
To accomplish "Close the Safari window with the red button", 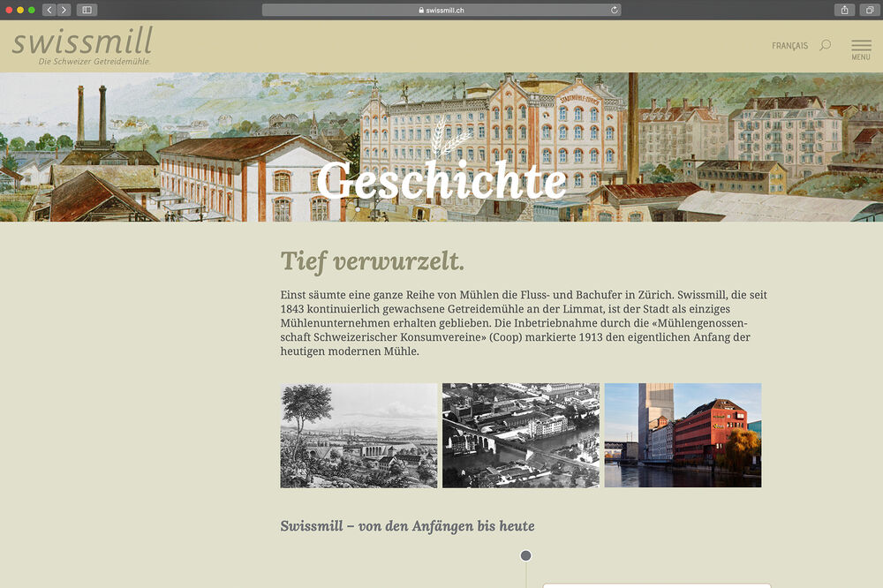I will click(x=10, y=10).
